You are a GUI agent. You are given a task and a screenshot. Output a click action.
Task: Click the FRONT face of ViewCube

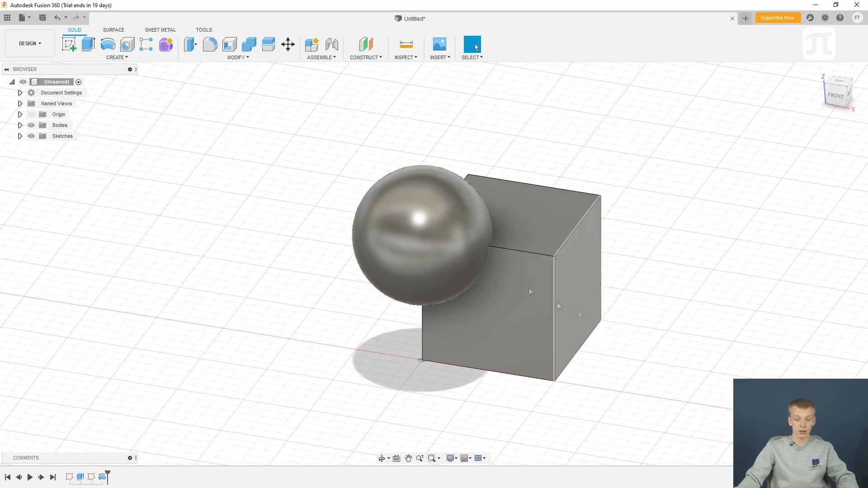pos(835,95)
